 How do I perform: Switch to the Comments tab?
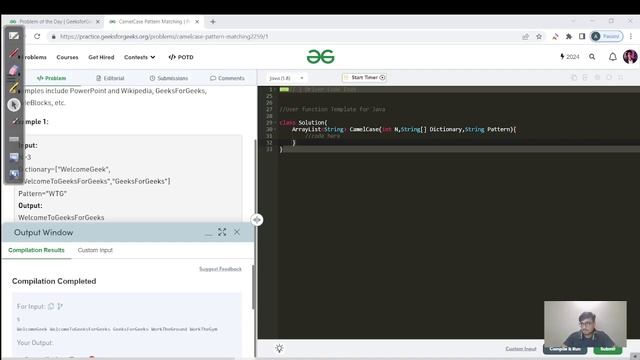[x=227, y=78]
